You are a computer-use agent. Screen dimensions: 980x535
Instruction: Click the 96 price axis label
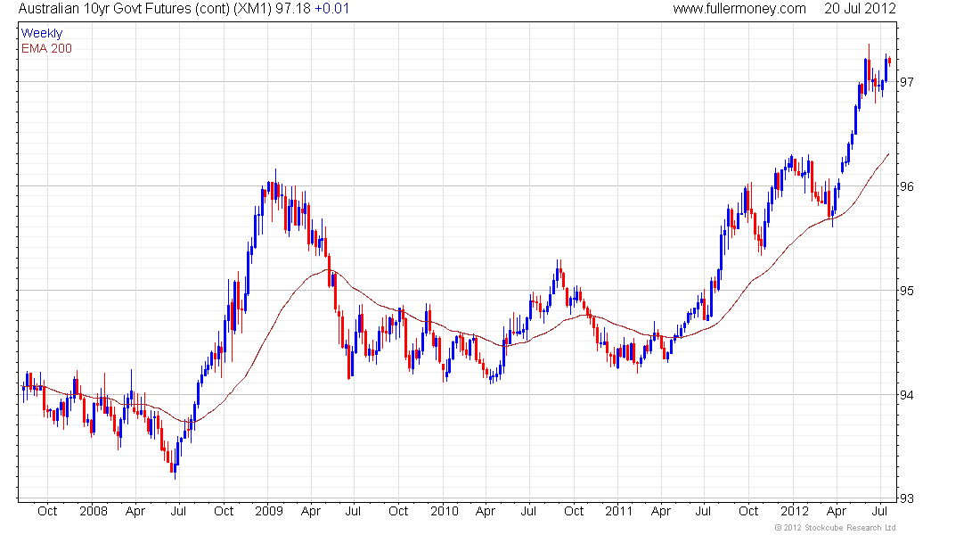[907, 186]
